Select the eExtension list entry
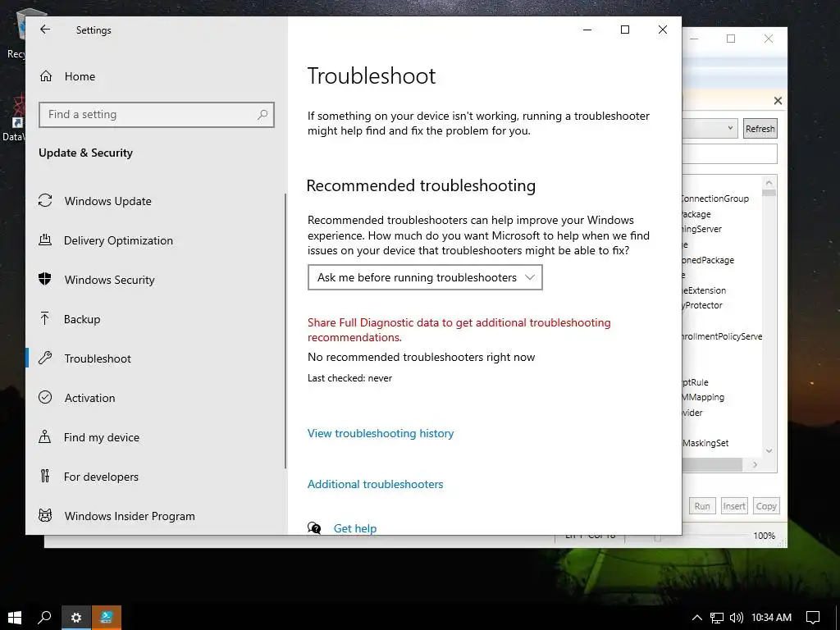 704,290
